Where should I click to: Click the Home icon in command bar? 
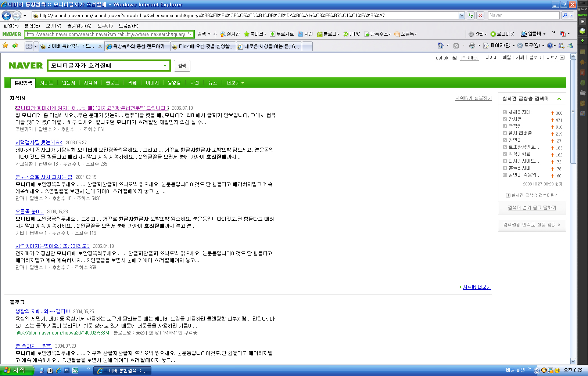click(440, 46)
